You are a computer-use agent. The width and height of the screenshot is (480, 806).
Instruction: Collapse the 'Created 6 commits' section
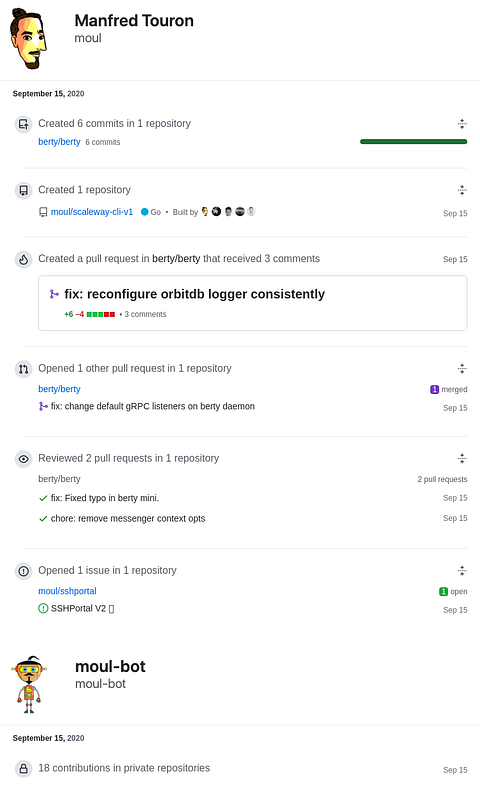click(462, 123)
